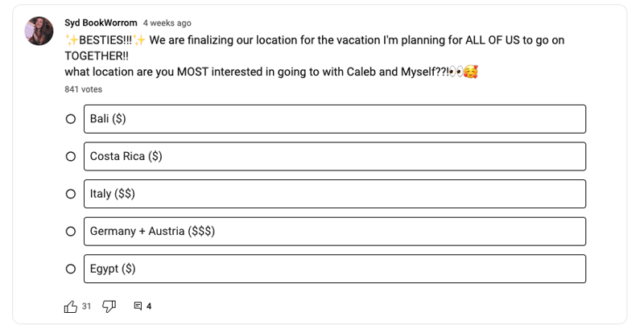Select the Bali ($) radio button
This screenshot has width=644, height=333.
tap(71, 119)
